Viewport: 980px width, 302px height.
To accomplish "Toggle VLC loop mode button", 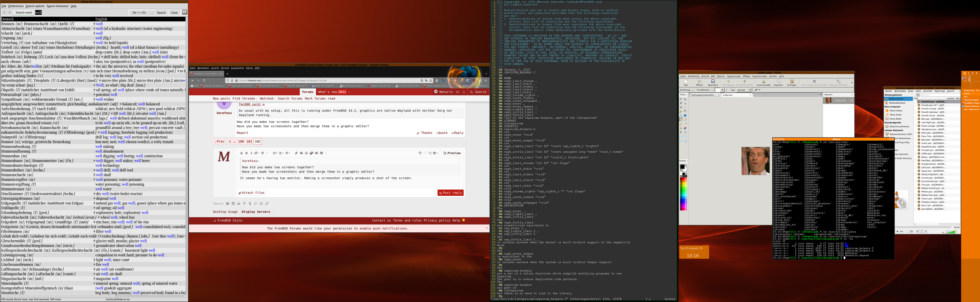I will click(921, 232).
